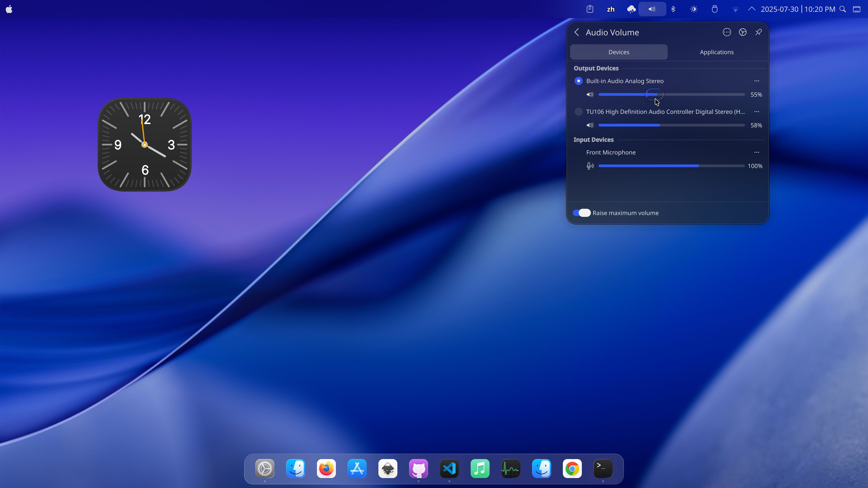Go back using the Audio Volume back arrow
868x488 pixels.
point(577,32)
